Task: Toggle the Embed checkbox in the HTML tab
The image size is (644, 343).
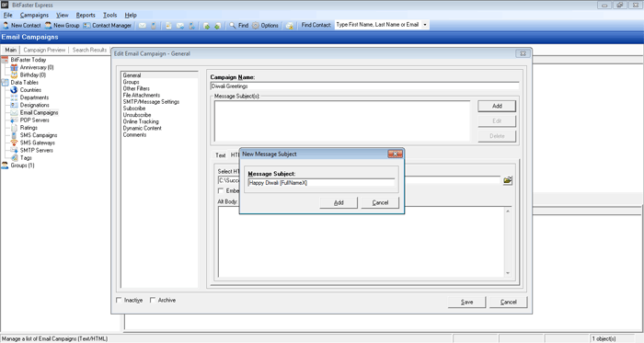Action: pyautogui.click(x=221, y=190)
